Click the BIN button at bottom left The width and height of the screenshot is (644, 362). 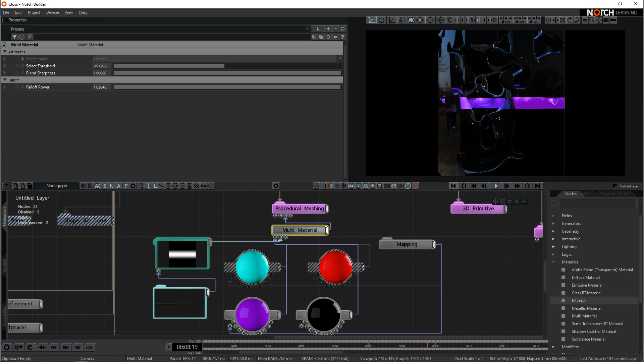point(66,347)
